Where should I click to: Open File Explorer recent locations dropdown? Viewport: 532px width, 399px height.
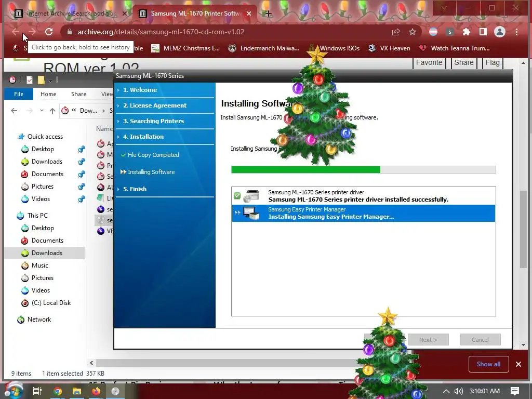click(42, 111)
